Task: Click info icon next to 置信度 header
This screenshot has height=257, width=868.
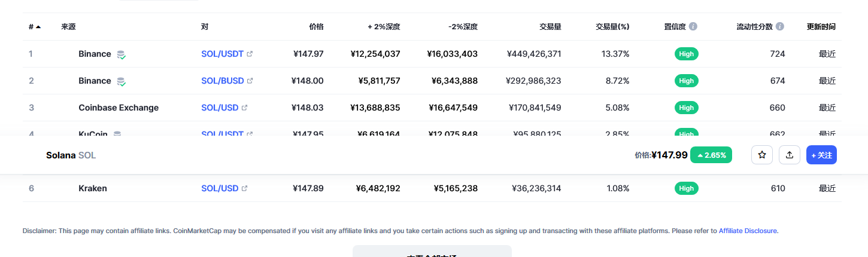Action: (x=693, y=27)
